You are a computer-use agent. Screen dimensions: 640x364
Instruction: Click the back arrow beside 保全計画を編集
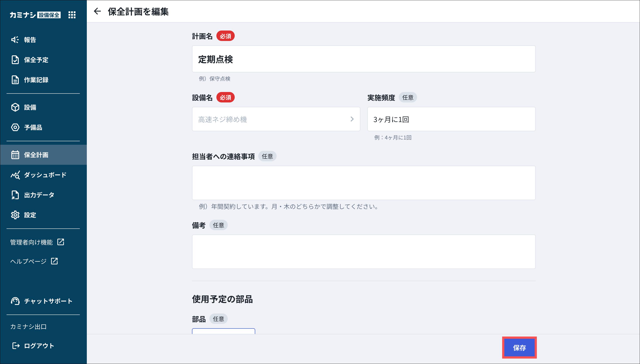[97, 11]
